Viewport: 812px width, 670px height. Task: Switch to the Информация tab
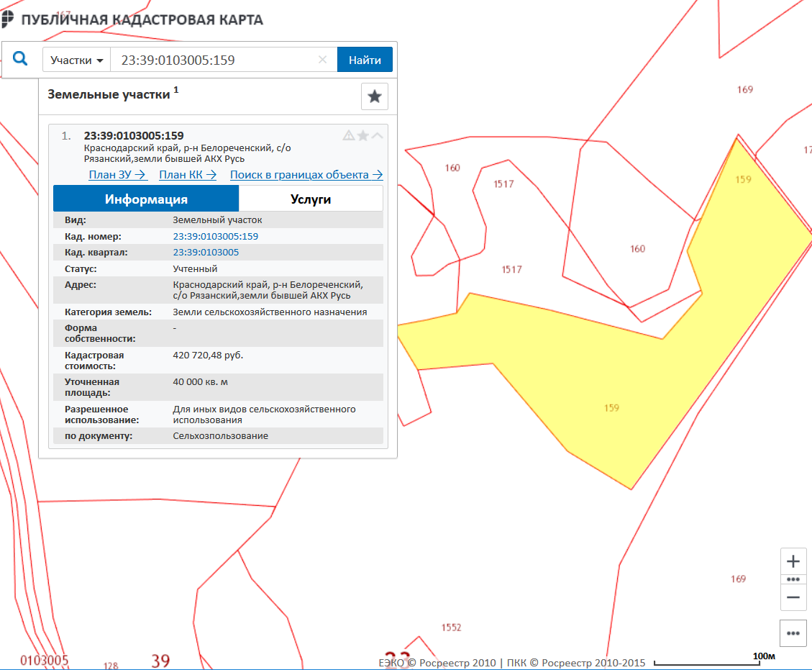coord(146,199)
